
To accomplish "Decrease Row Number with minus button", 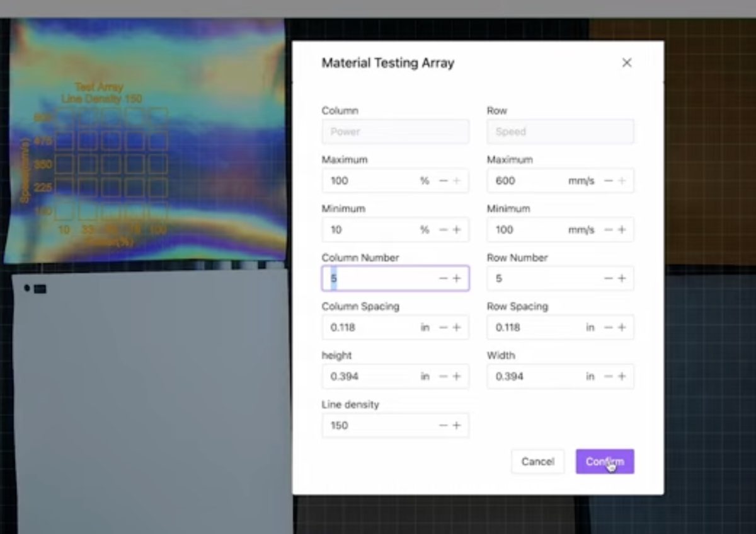I will pyautogui.click(x=608, y=278).
